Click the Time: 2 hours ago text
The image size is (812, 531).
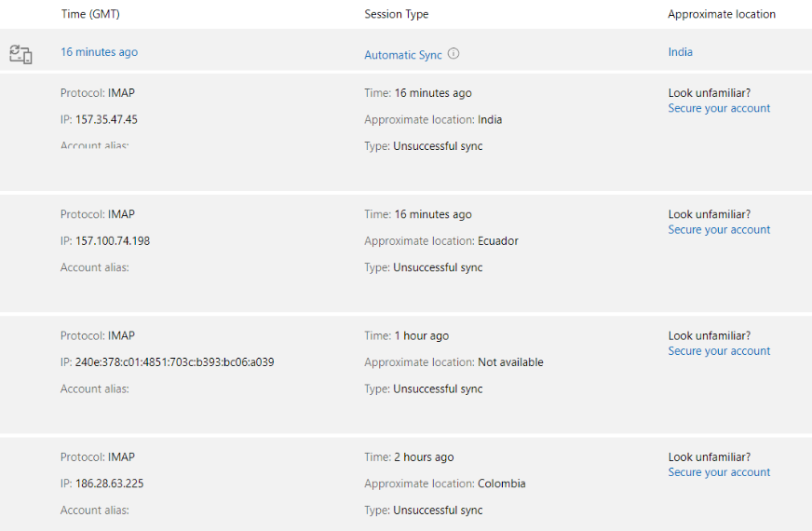pos(409,456)
